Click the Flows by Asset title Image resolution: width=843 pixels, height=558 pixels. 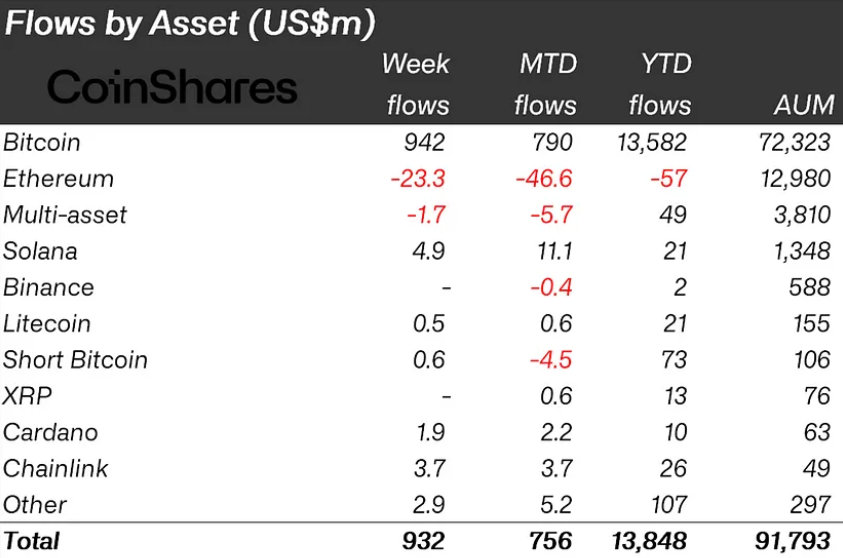(190, 23)
